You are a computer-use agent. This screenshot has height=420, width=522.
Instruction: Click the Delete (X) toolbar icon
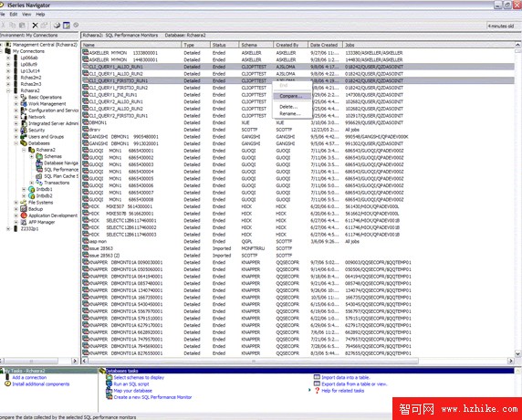[x=35, y=26]
